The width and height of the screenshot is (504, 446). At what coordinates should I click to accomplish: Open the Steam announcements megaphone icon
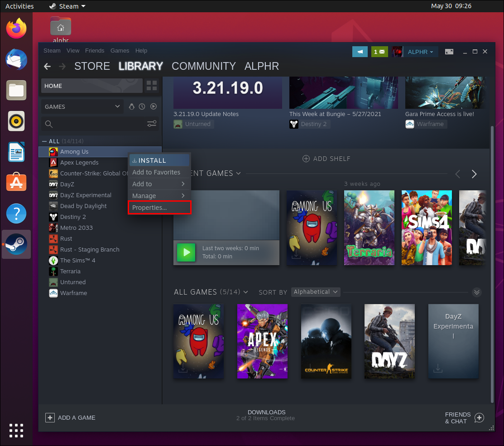coord(360,52)
